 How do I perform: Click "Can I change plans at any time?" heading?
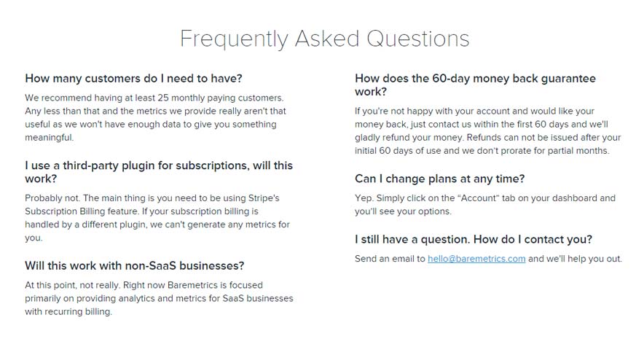[x=449, y=179]
